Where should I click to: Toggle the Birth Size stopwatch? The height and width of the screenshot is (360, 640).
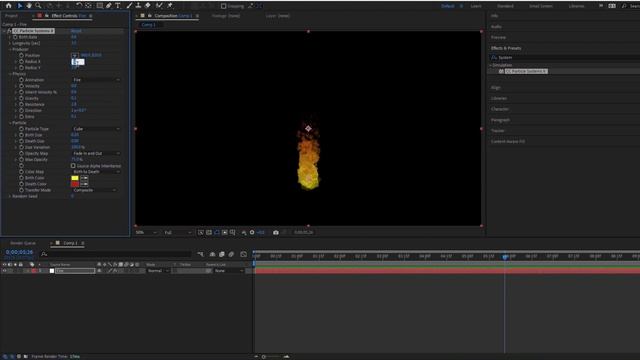click(x=21, y=135)
